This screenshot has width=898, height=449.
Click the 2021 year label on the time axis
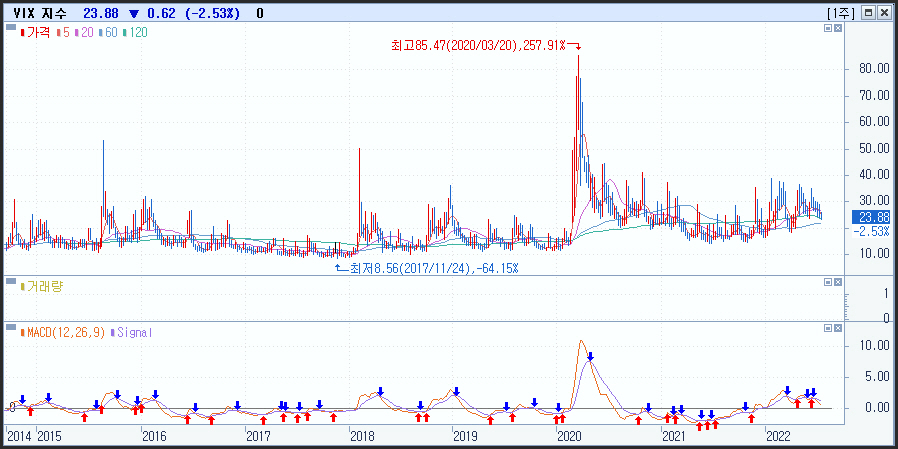click(676, 436)
